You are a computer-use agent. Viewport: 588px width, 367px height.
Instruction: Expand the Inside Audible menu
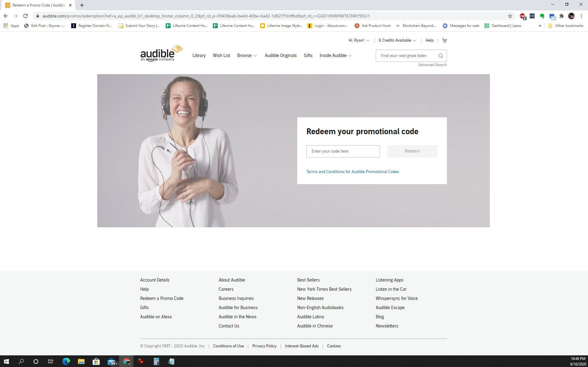pyautogui.click(x=336, y=55)
